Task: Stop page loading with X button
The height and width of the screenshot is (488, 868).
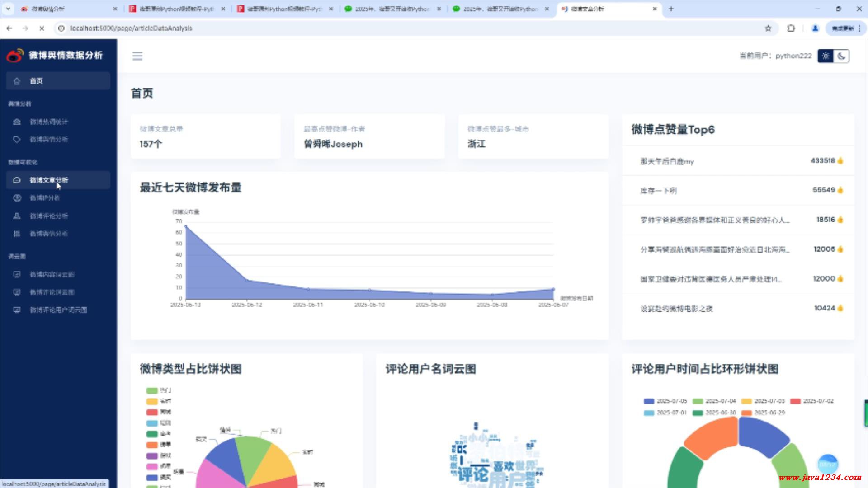Action: (x=42, y=28)
